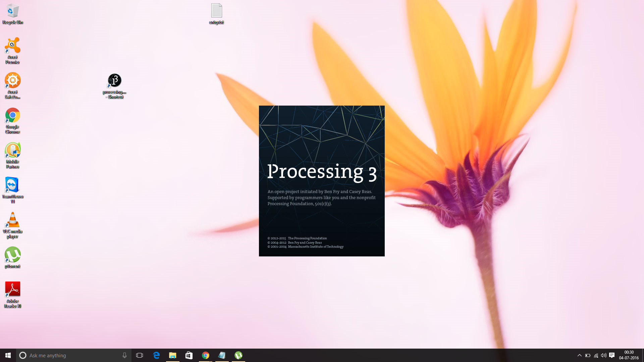Expand hidden system tray icons chevron
This screenshot has width=644, height=362.
click(x=579, y=355)
